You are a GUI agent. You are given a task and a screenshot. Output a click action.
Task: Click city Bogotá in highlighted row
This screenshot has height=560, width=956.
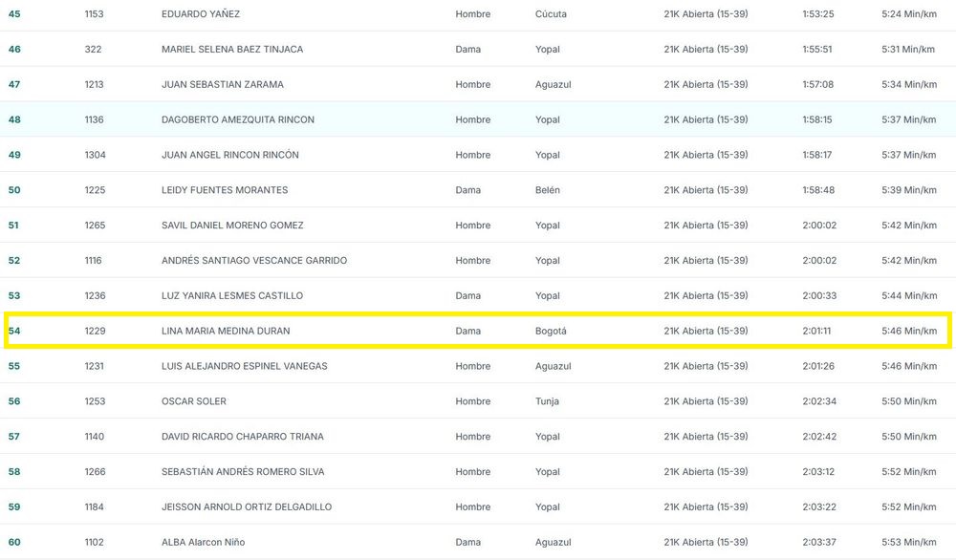(551, 331)
